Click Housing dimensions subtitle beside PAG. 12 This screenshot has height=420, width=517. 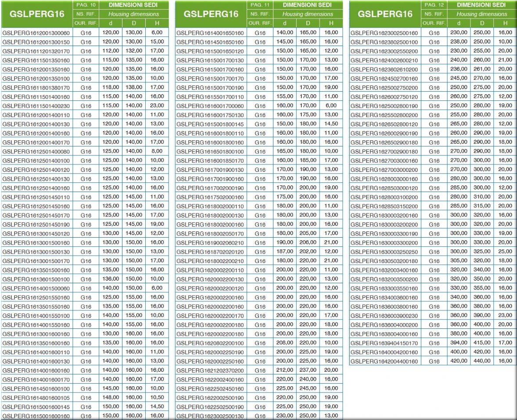click(x=481, y=14)
